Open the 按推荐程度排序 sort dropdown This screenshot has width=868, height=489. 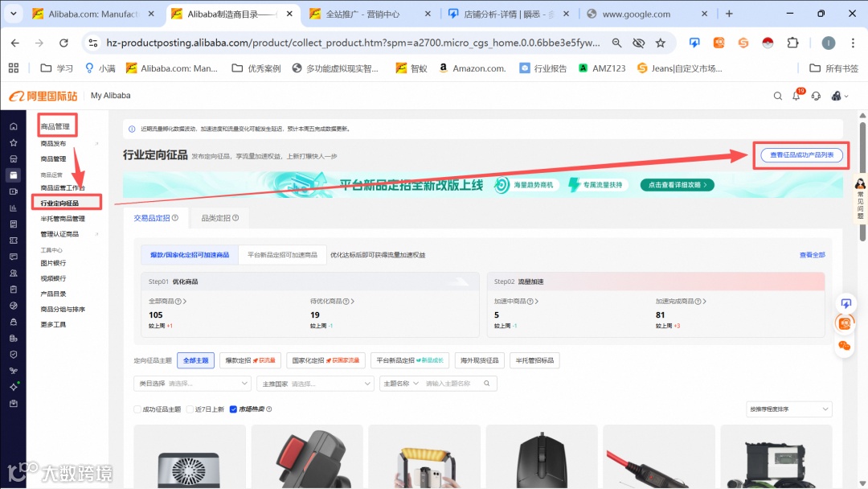pyautogui.click(x=789, y=409)
